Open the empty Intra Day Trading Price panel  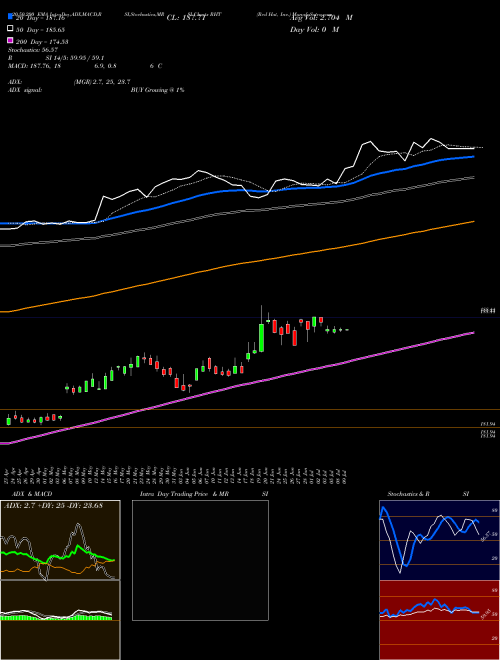(x=200, y=560)
